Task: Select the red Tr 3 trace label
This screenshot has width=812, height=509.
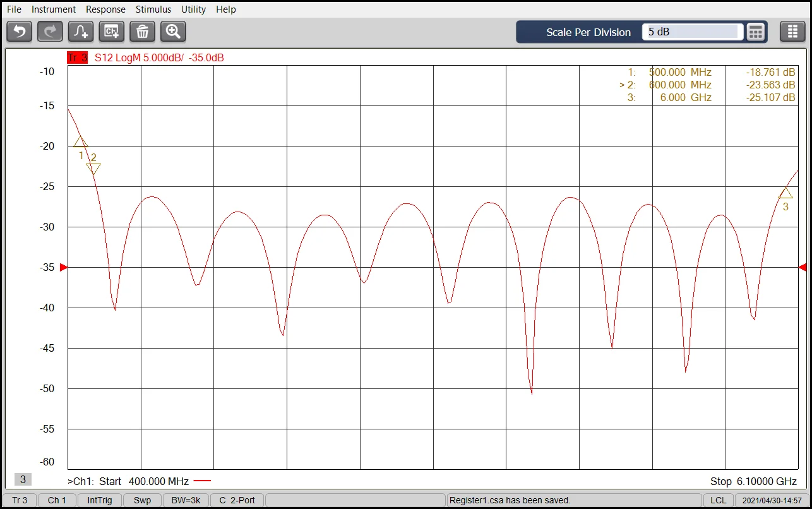Action: tap(78, 57)
